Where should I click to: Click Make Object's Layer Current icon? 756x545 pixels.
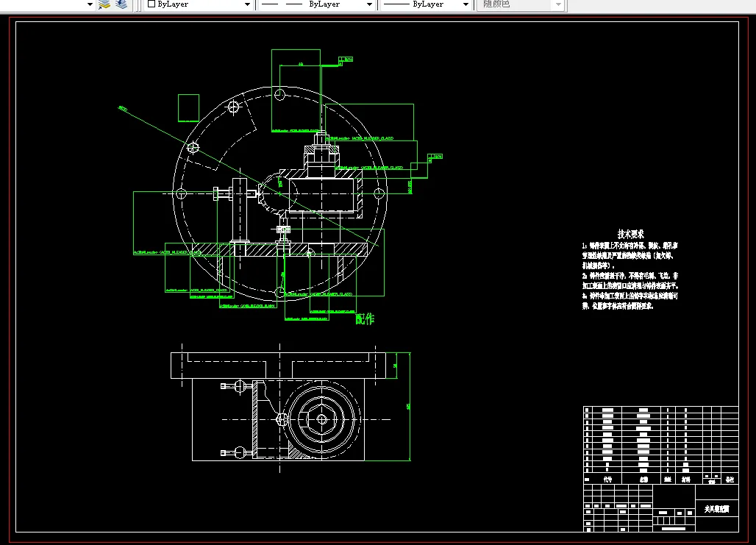click(104, 4)
